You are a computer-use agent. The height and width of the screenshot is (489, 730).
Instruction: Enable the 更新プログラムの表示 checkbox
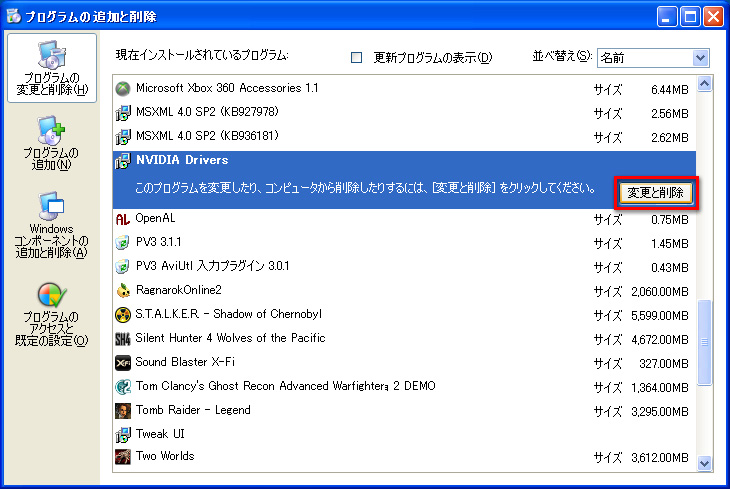(356, 57)
